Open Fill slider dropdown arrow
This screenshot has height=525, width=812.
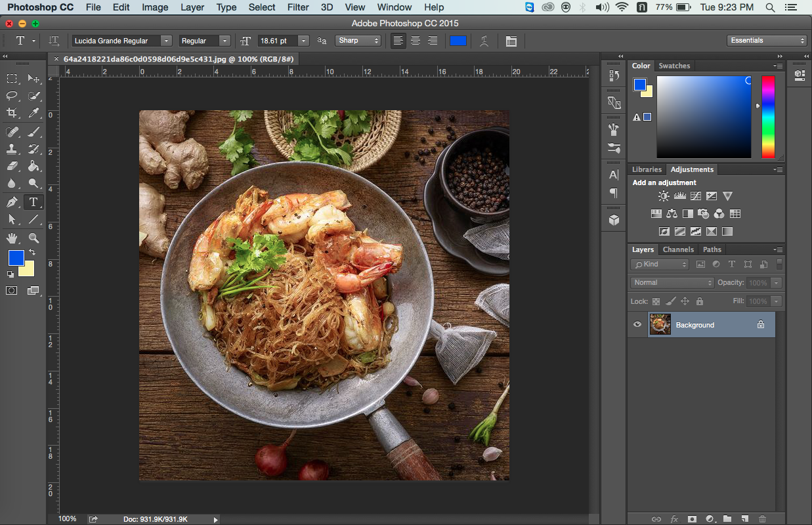pos(777,301)
